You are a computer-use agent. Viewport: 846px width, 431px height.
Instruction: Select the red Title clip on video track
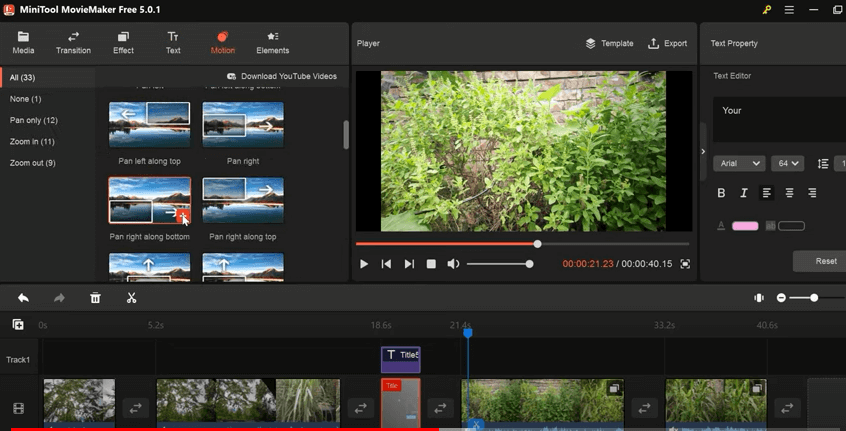click(x=400, y=403)
